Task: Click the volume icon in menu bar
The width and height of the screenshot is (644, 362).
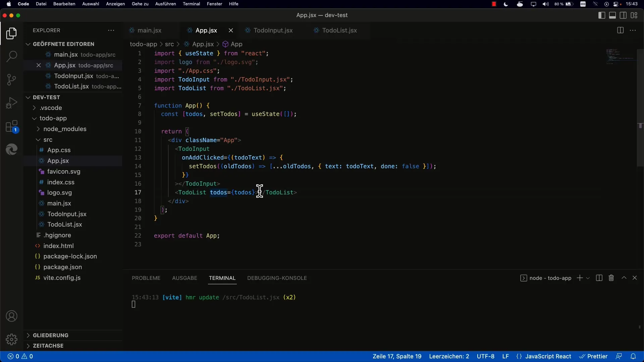Action: (546, 4)
